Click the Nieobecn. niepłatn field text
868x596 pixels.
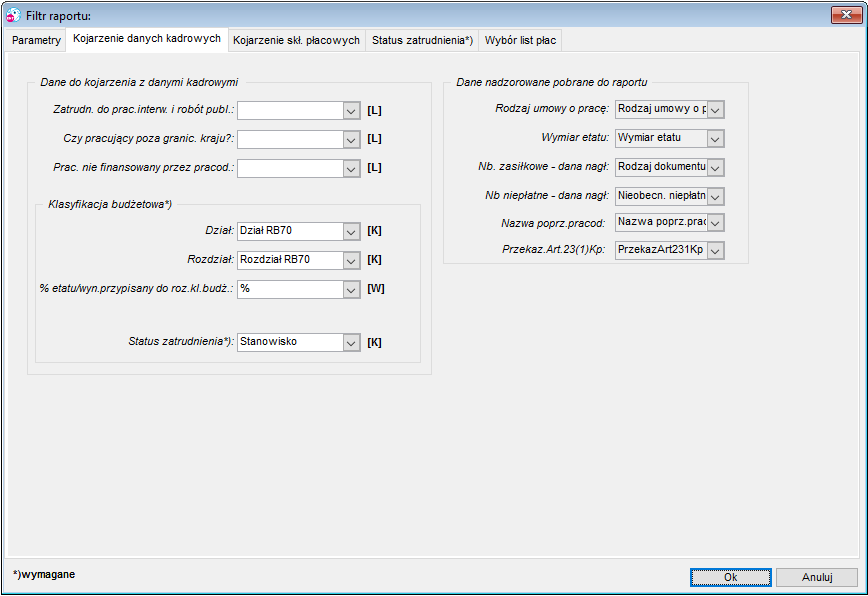pyautogui.click(x=662, y=195)
